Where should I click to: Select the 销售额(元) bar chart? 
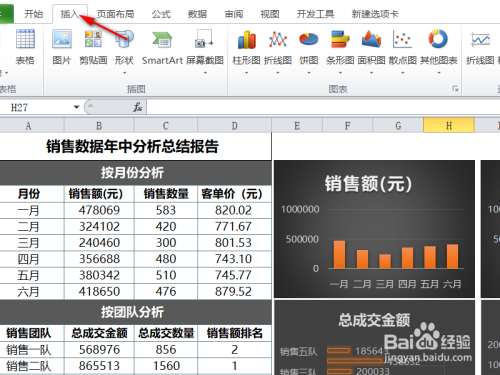point(374,229)
